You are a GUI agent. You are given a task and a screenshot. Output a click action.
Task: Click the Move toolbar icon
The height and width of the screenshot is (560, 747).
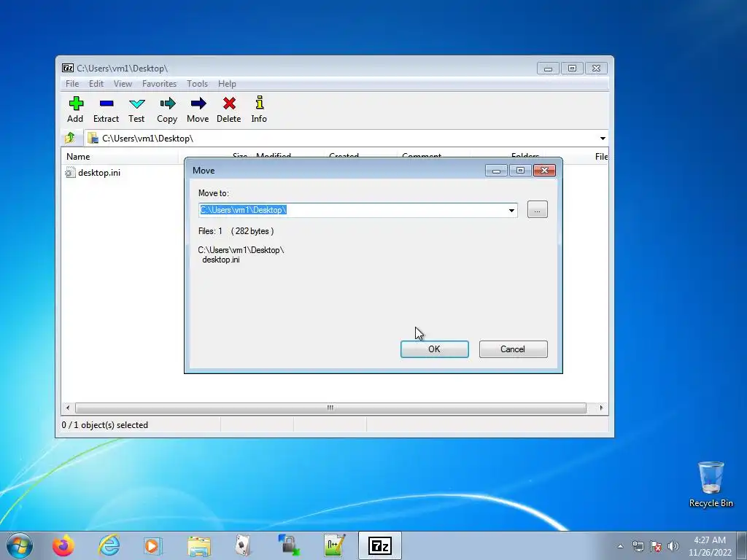point(198,109)
